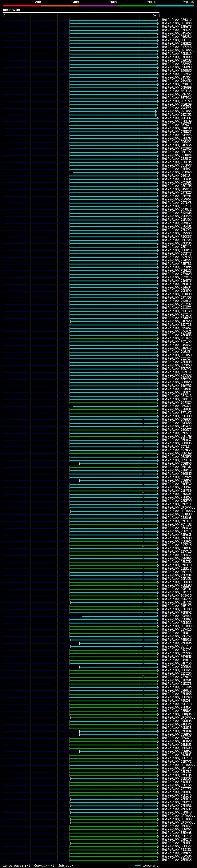Viewport: 197px width, 868px height.
Task: Click the green ~80% identity legend bar
Action: pos(137,6)
